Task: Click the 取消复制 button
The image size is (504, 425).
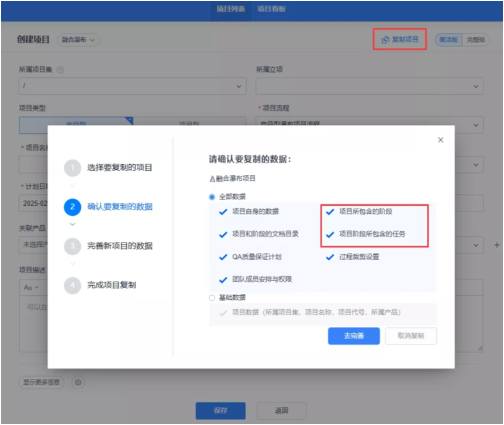Action: (411, 336)
